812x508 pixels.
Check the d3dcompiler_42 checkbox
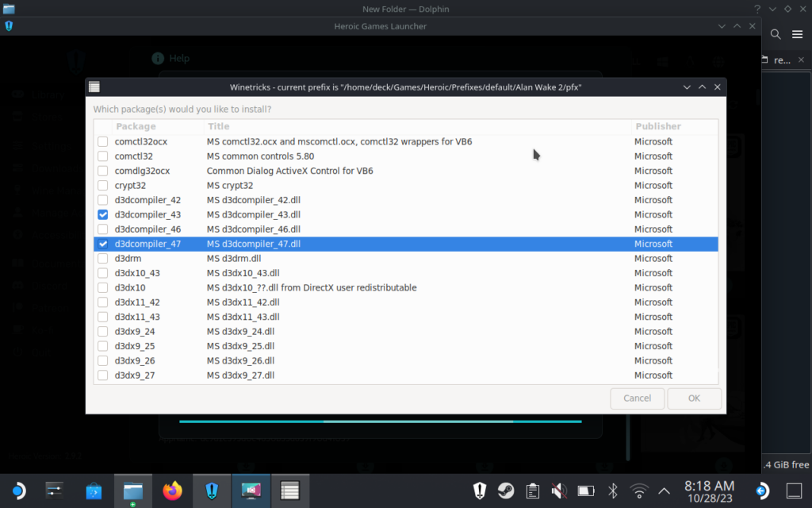[102, 199]
